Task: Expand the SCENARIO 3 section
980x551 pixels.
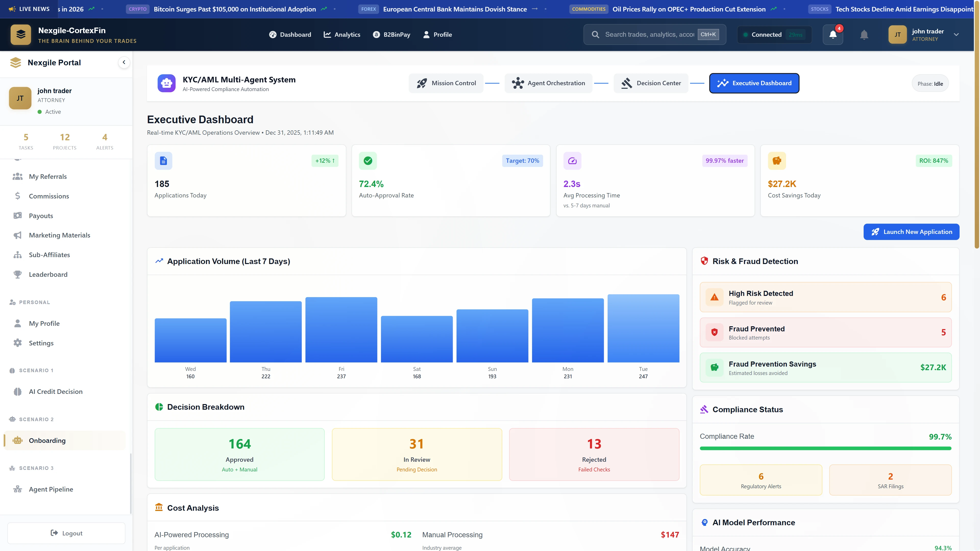Action: click(36, 468)
